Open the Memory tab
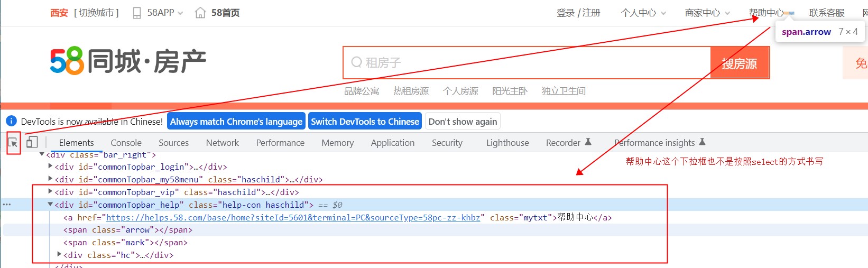This screenshot has height=268, width=868. click(337, 143)
